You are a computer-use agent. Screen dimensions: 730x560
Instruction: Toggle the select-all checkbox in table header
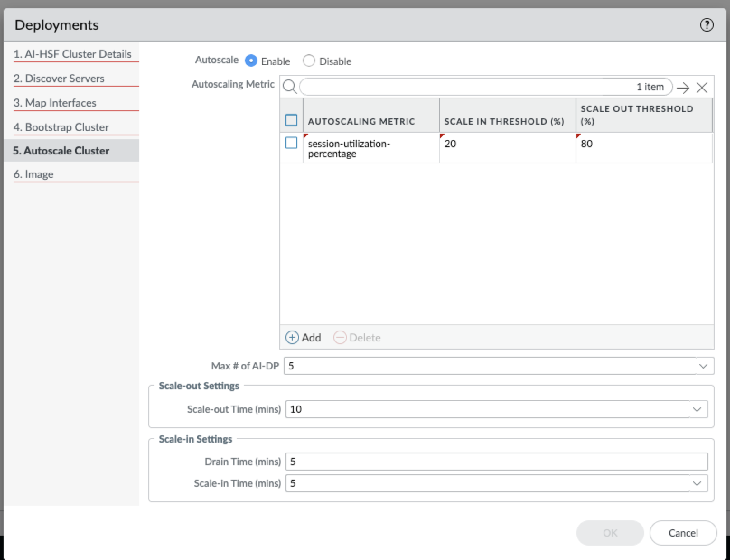pyautogui.click(x=291, y=120)
